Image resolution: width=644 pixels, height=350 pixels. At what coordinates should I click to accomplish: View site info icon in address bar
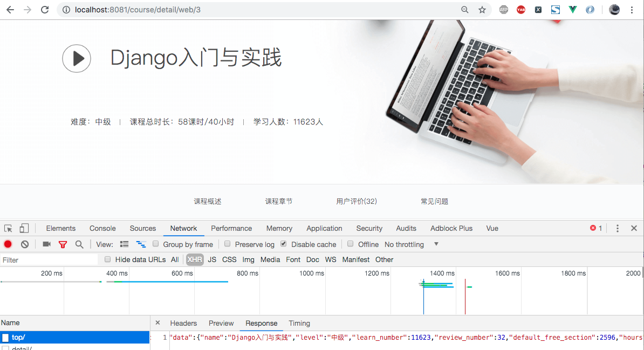(x=66, y=10)
